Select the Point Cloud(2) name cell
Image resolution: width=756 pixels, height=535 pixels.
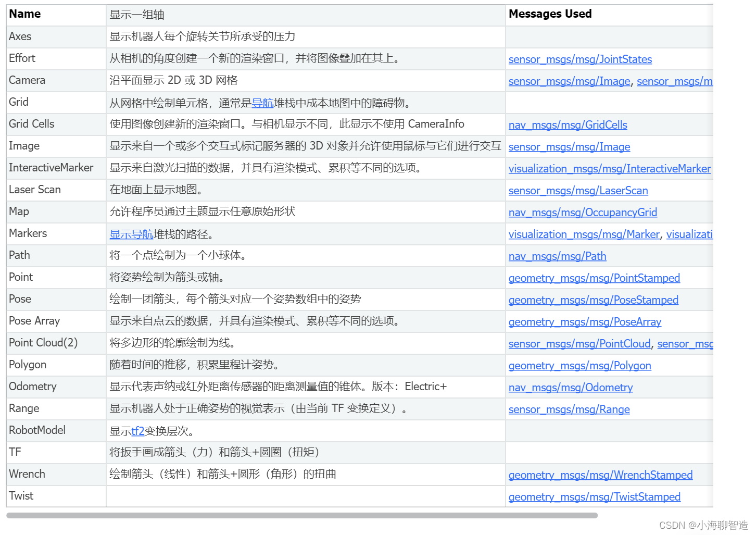point(56,343)
